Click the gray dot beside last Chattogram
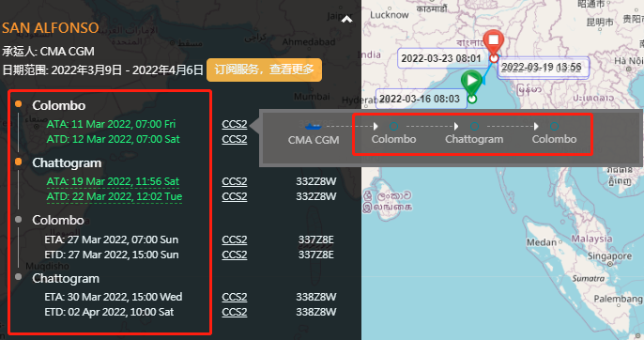Viewport: 644px width, 340px height. (x=18, y=277)
